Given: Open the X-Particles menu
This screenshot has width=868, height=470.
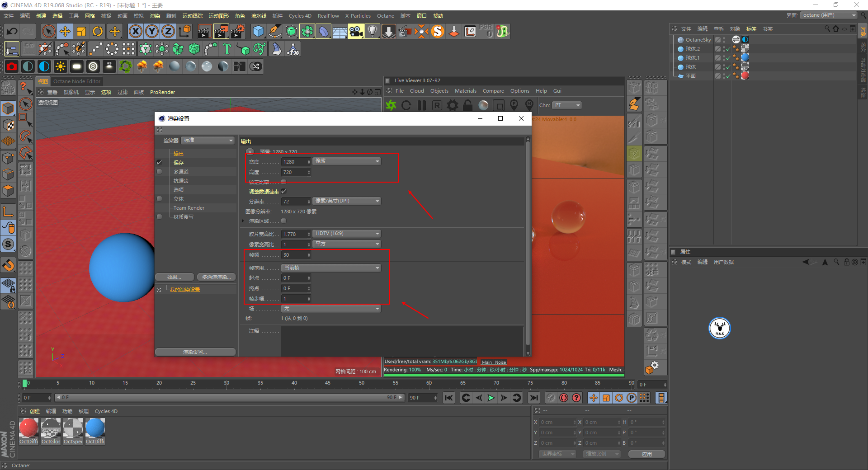Looking at the screenshot, I should pyautogui.click(x=358, y=16).
